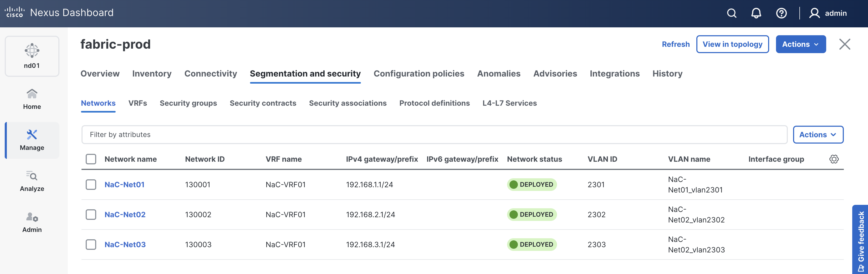Screen dimensions: 868x274
Task: Click the View in topology button
Action: pyautogui.click(x=732, y=44)
